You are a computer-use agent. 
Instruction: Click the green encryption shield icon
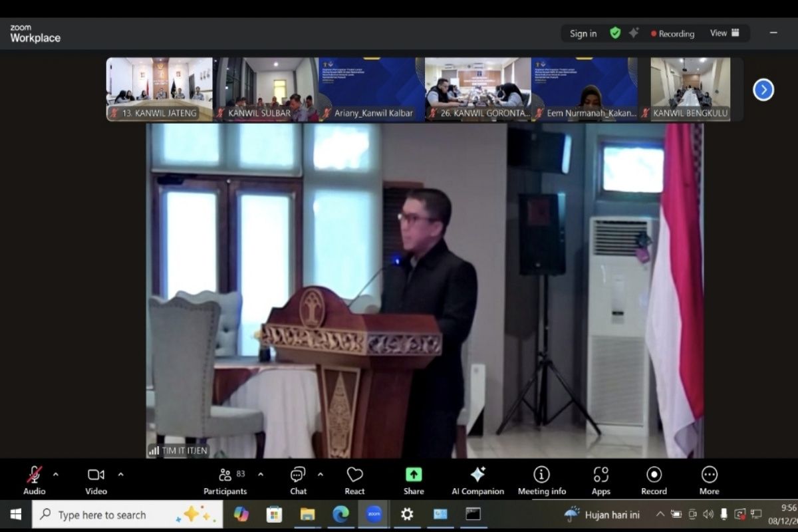(x=615, y=33)
